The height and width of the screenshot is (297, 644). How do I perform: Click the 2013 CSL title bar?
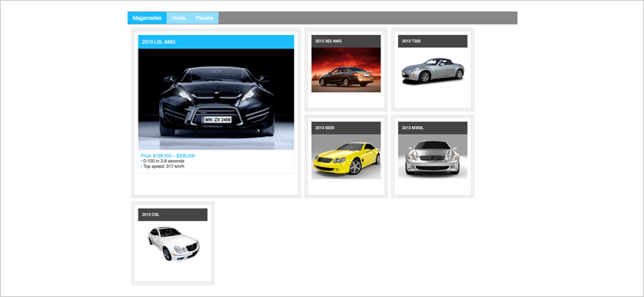coord(172,215)
